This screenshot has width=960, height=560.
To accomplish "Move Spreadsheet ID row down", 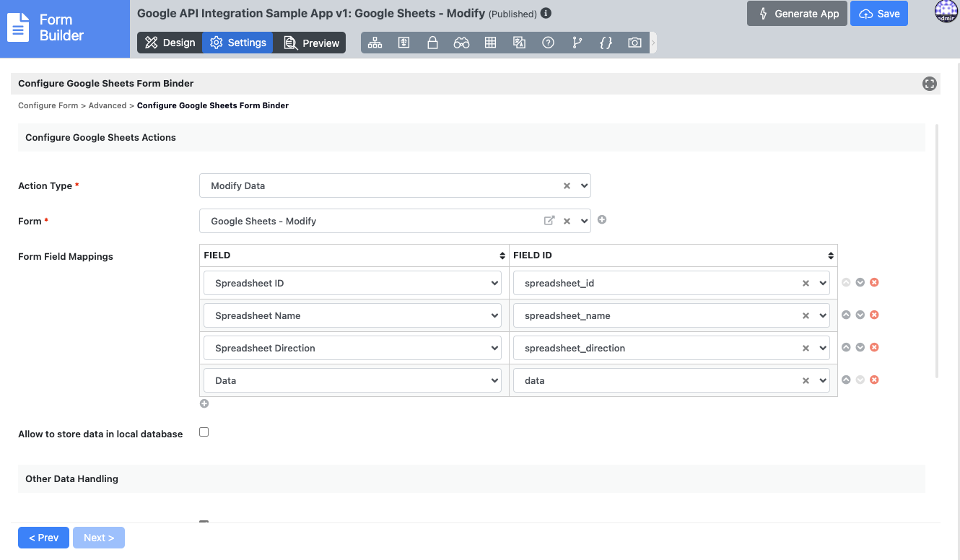I will [x=860, y=282].
